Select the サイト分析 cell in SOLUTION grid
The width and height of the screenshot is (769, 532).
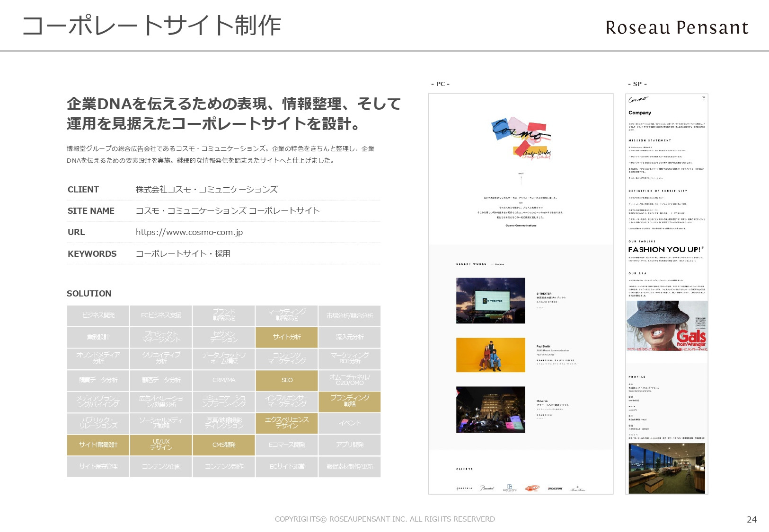286,337
